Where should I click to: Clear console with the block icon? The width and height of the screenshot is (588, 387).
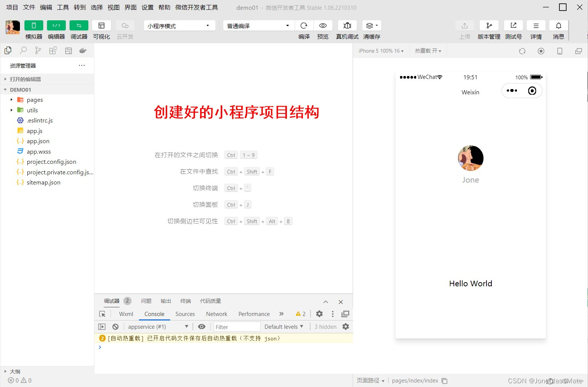click(115, 327)
